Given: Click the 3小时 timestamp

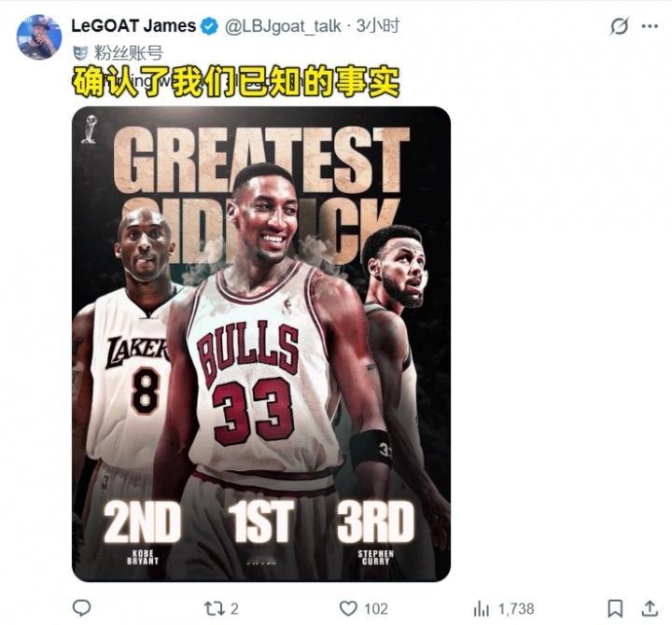Looking at the screenshot, I should [x=378, y=26].
